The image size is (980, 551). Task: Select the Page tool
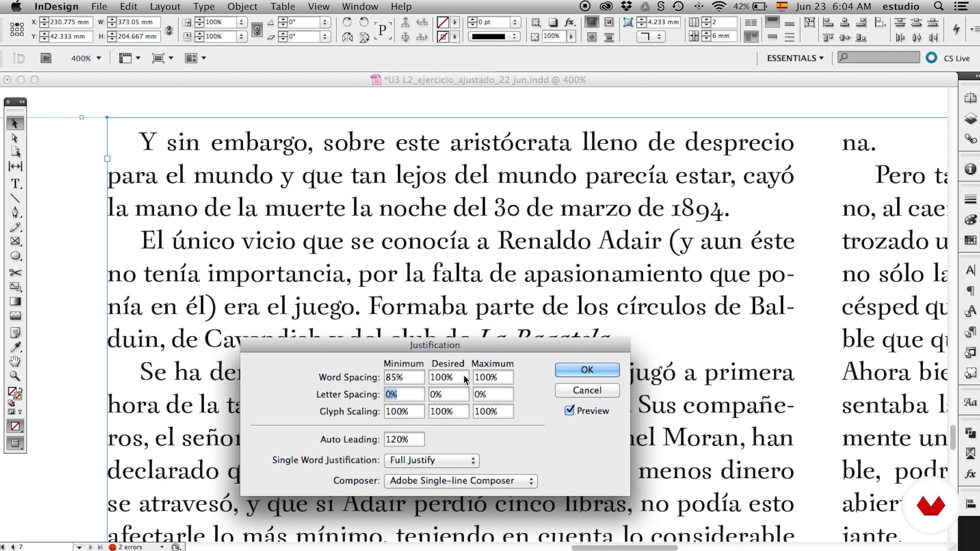coord(15,152)
